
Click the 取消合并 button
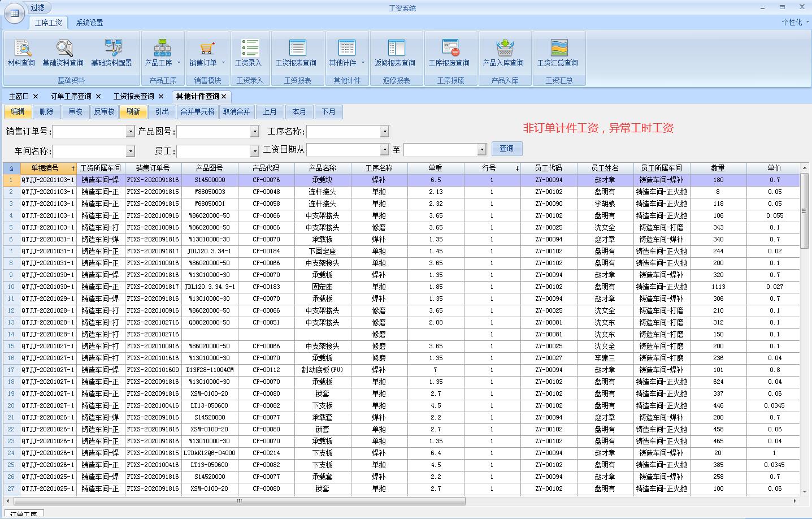pos(236,112)
